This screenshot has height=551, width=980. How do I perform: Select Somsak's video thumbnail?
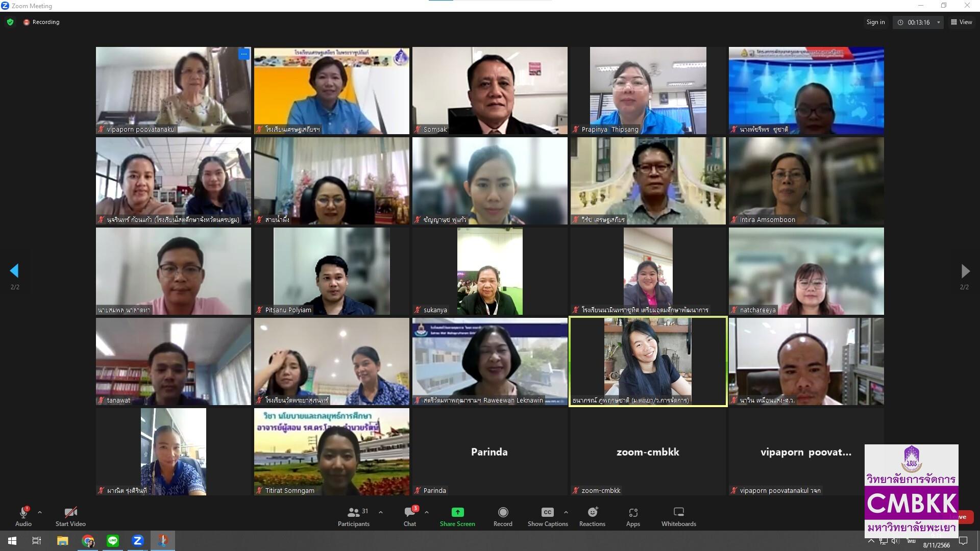pyautogui.click(x=489, y=91)
